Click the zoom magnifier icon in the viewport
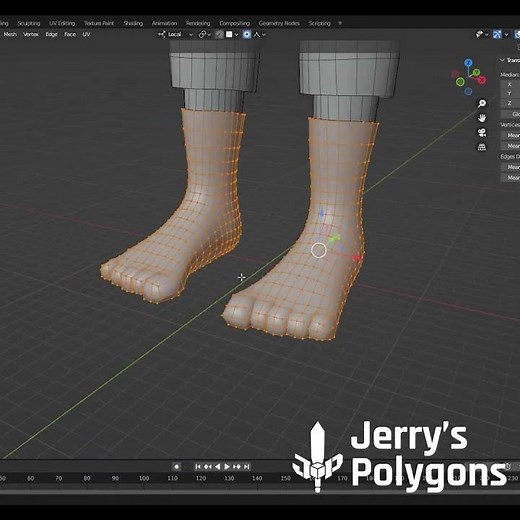Screen dimensions: 520x520 (x=482, y=104)
